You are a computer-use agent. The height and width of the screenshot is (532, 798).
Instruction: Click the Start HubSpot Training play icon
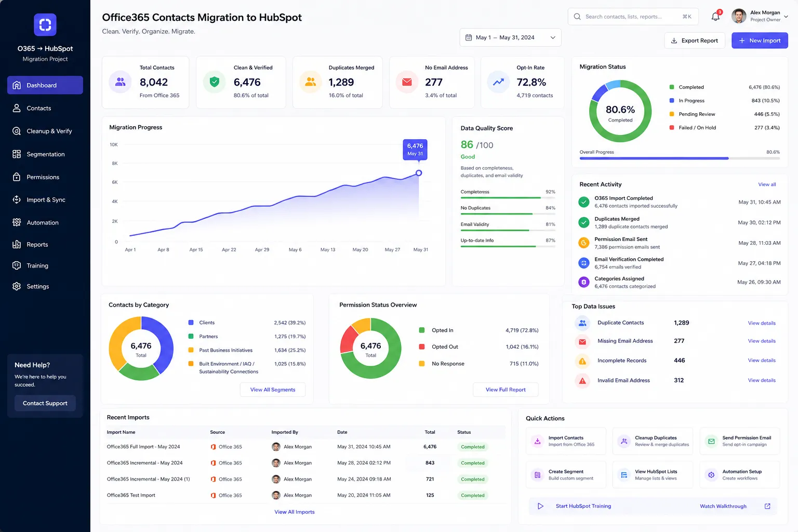(540, 506)
